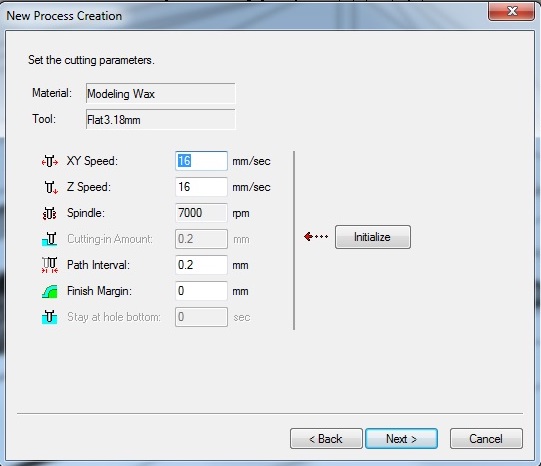Cancel the process creation dialog
Viewport: 541px width, 466px height.
[x=486, y=439]
